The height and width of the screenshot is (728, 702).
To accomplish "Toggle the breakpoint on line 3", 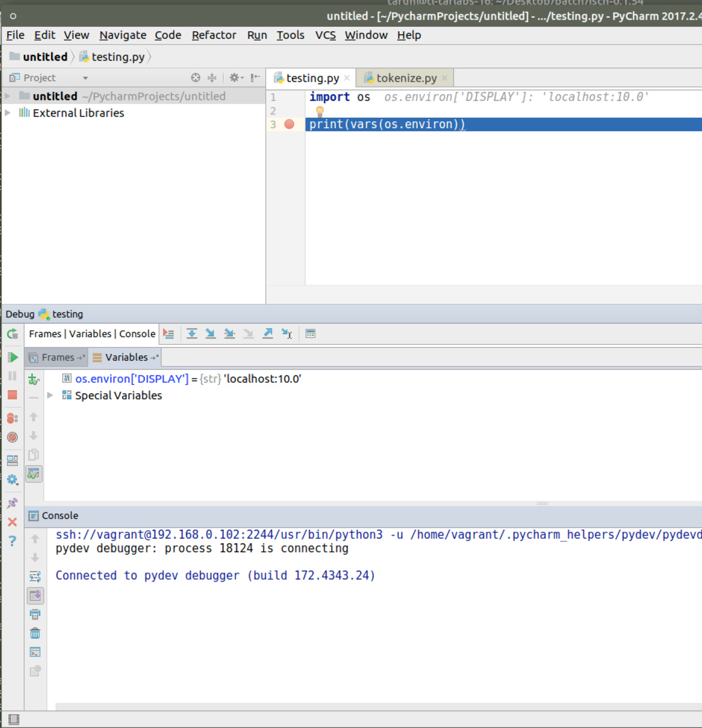I will (x=289, y=124).
